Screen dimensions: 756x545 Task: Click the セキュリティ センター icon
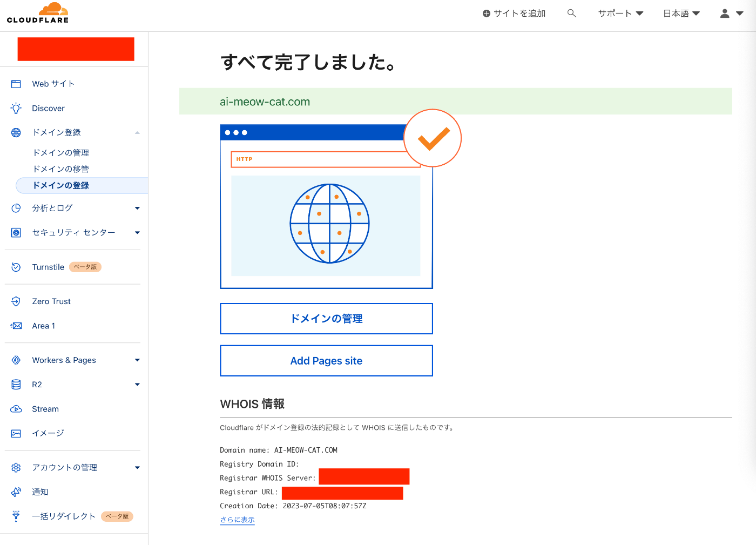[16, 232]
